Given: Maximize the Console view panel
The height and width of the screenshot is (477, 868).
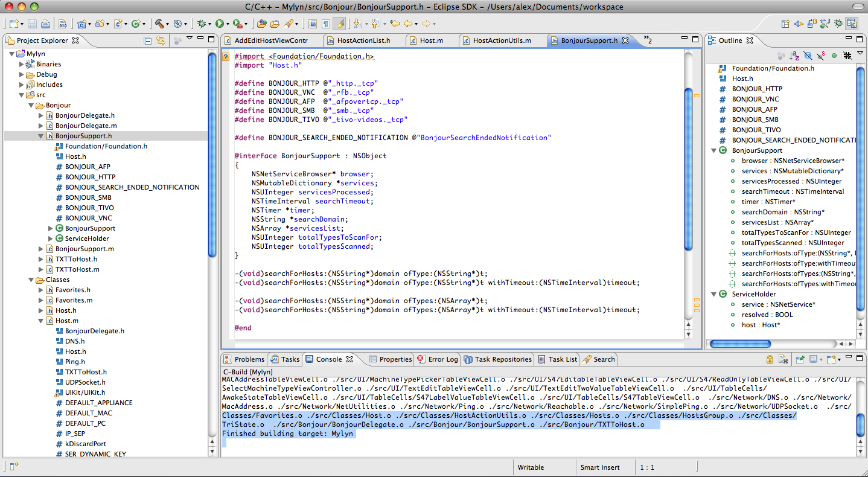Looking at the screenshot, I should (860, 359).
